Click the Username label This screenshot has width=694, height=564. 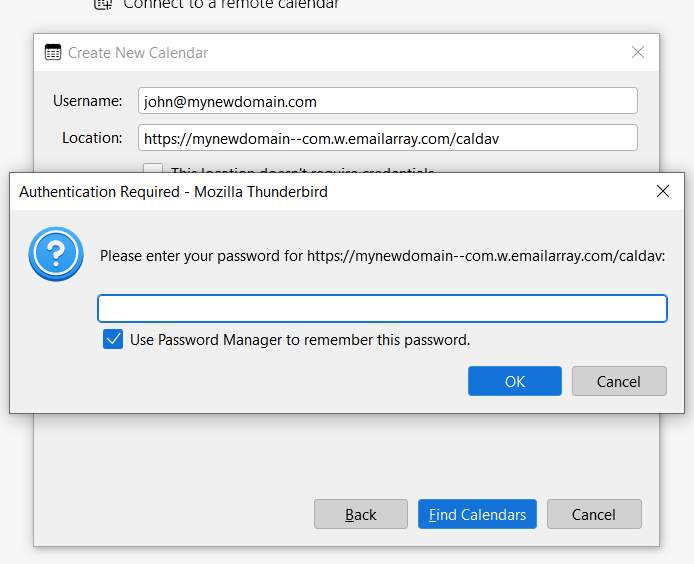click(x=87, y=101)
